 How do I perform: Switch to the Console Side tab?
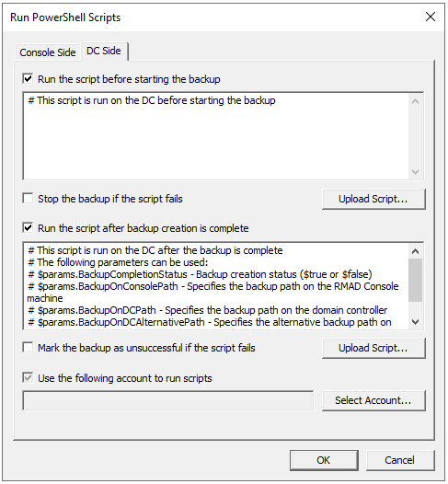tap(48, 52)
